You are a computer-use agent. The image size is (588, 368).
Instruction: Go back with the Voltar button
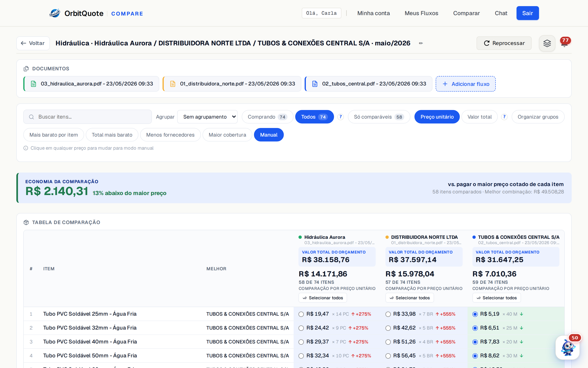click(x=33, y=43)
